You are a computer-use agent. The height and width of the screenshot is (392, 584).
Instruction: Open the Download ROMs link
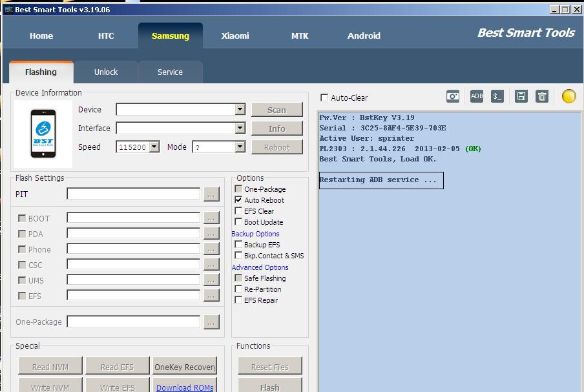[185, 387]
